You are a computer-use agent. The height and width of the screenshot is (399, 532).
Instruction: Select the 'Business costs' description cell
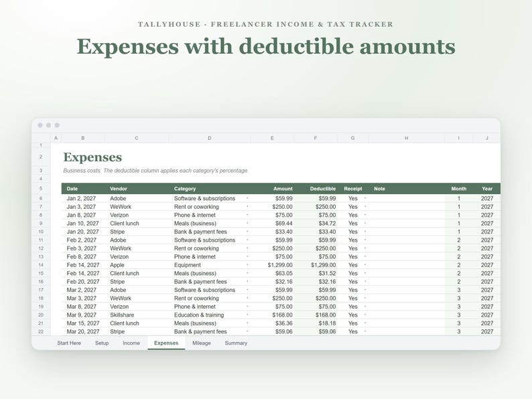click(155, 171)
